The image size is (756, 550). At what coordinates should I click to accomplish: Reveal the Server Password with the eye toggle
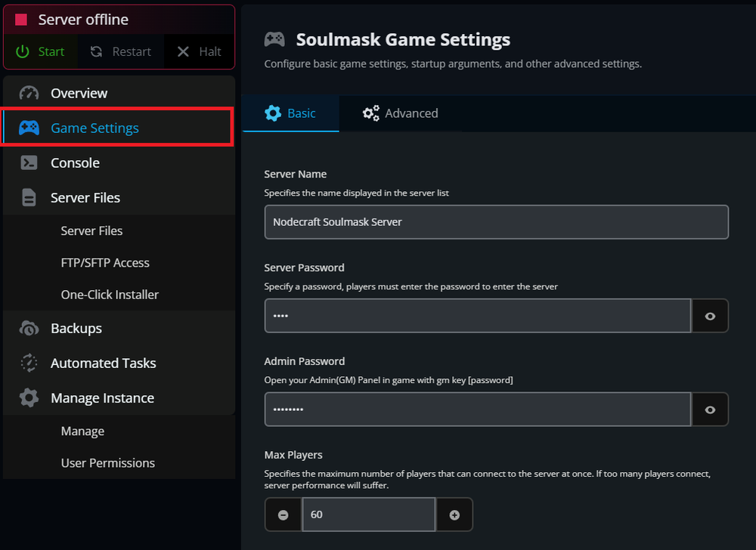tap(710, 315)
